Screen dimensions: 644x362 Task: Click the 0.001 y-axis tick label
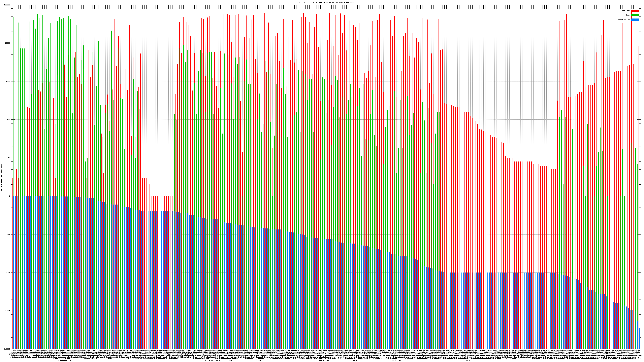[8, 311]
